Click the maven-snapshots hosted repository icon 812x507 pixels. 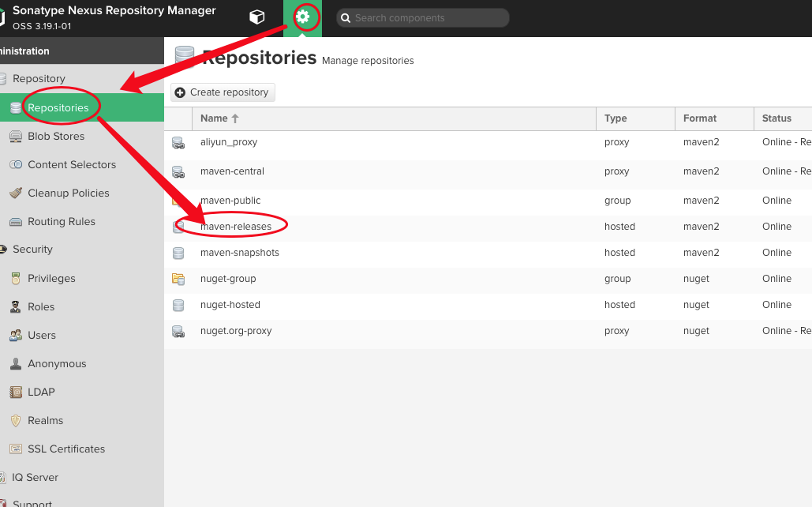(178, 253)
